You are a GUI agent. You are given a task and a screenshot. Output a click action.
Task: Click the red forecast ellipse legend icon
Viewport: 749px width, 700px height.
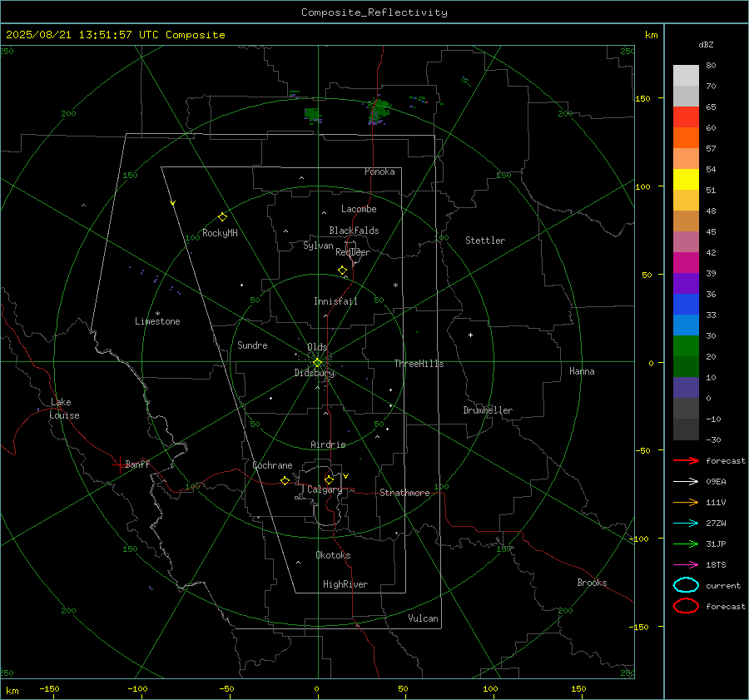pyautogui.click(x=686, y=606)
